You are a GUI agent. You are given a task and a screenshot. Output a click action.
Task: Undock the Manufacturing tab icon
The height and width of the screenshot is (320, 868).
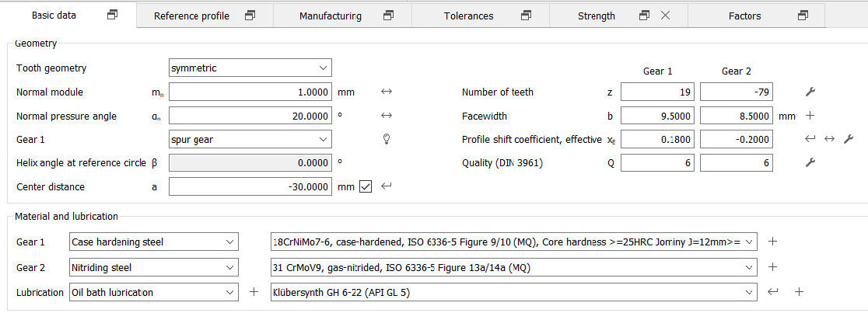[389, 16]
